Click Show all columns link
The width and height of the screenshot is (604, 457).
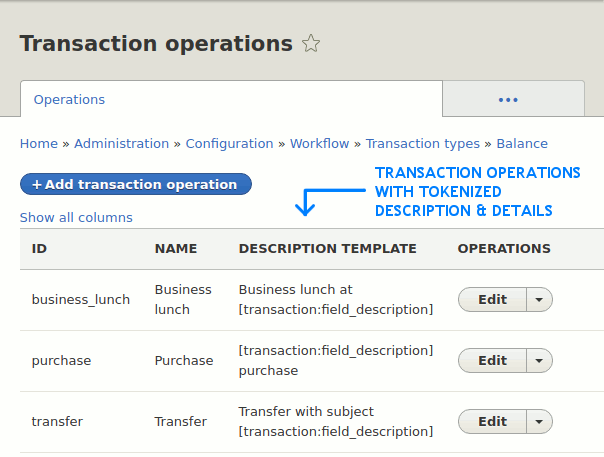[x=76, y=217]
